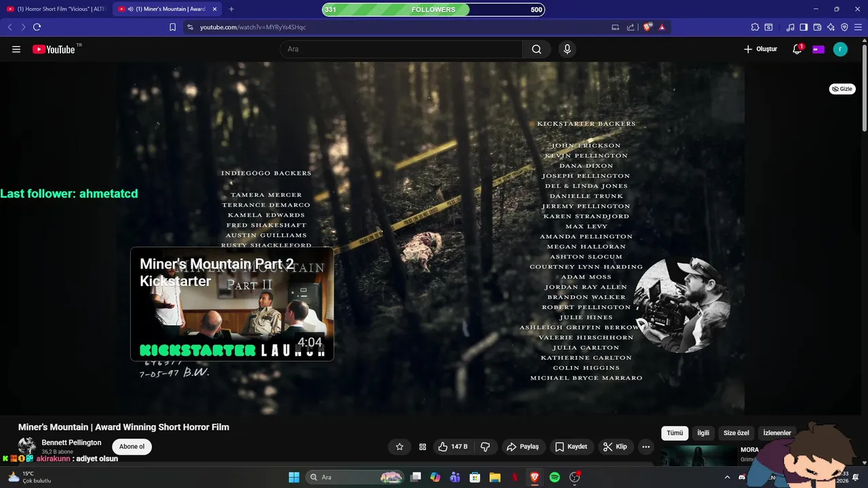868x488 pixels.
Task: Like the video (147 B)
Action: (453, 447)
